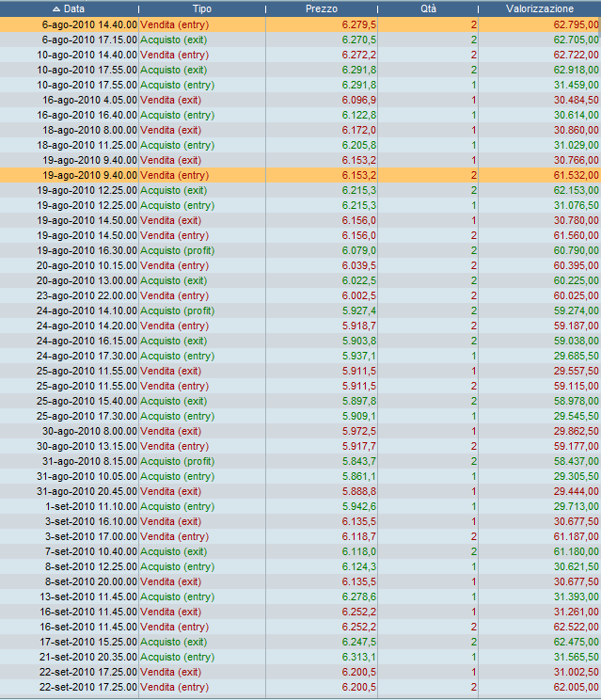This screenshot has width=601, height=700.
Task: Click the Valorizzazione column header
Action: [x=540, y=8]
